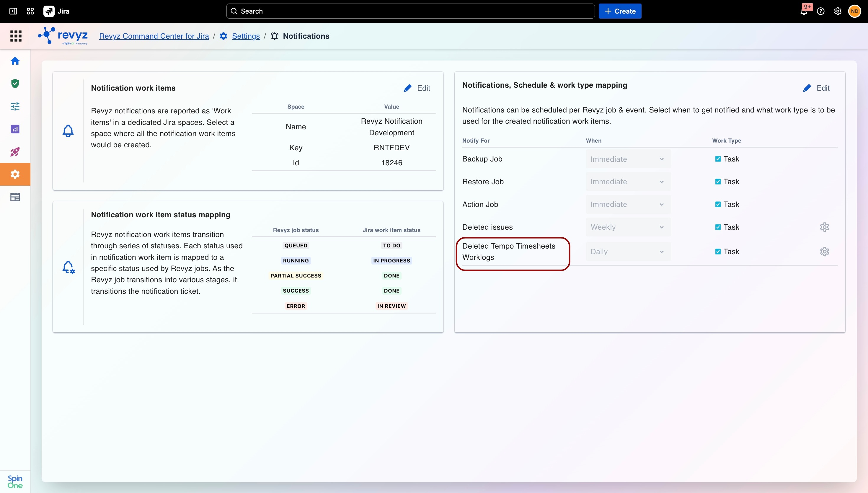Configure Deleted Tempo Timesheets Worklogs via gear icon
Screen dimensions: 868x493
pyautogui.click(x=824, y=252)
